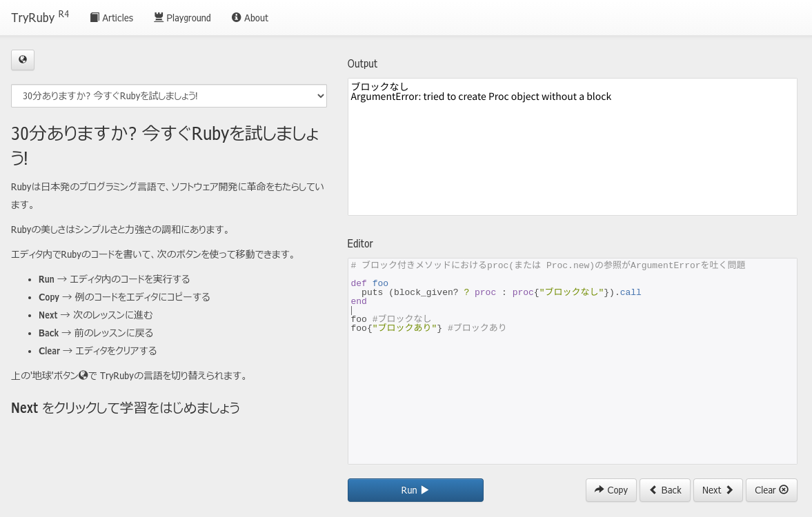Click the info circle icon beside About

236,18
